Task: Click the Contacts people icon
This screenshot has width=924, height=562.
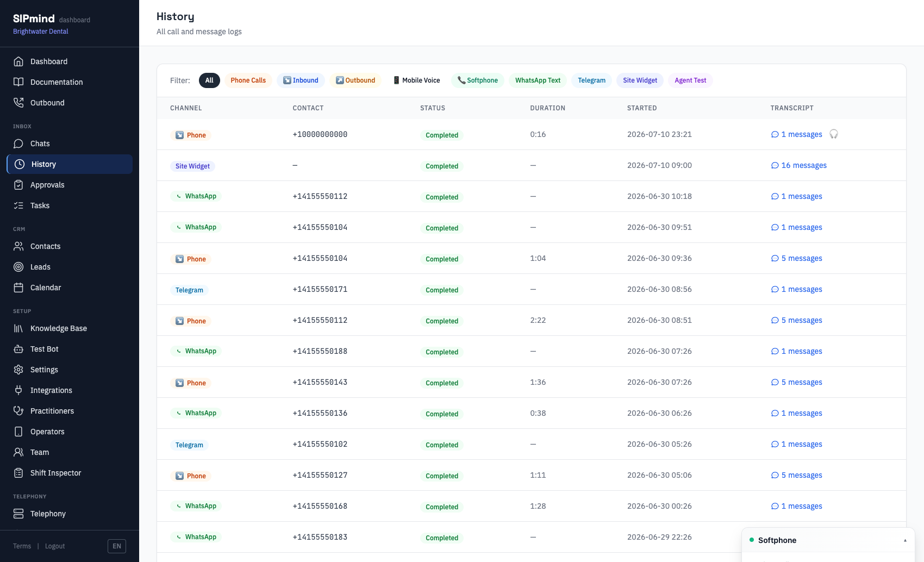Action: [18, 246]
